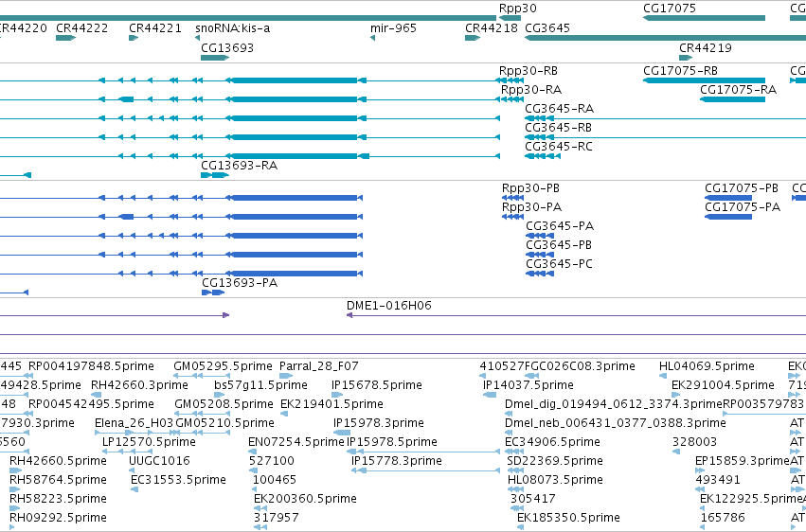
Task: Click the CG13693-RA transcript label
Action: (239, 166)
